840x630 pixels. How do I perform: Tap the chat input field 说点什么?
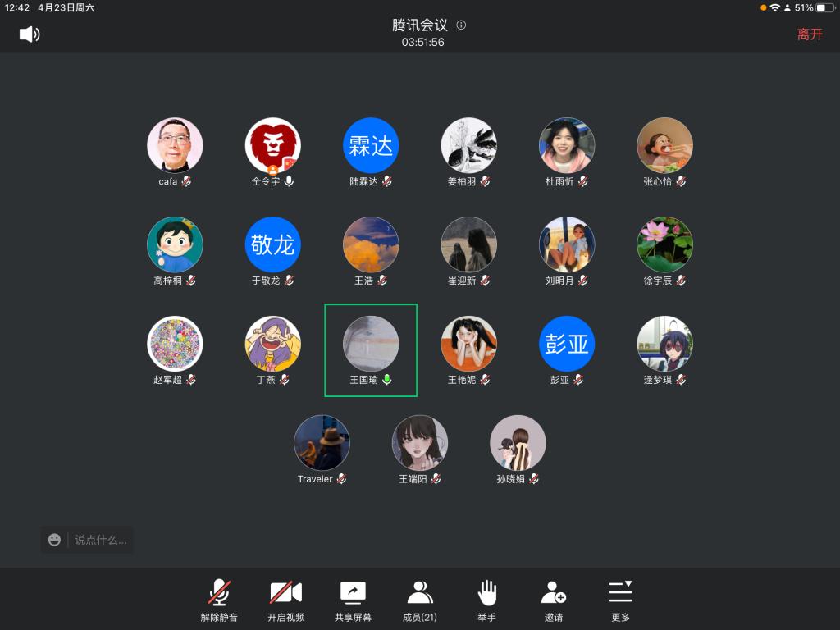click(x=101, y=540)
